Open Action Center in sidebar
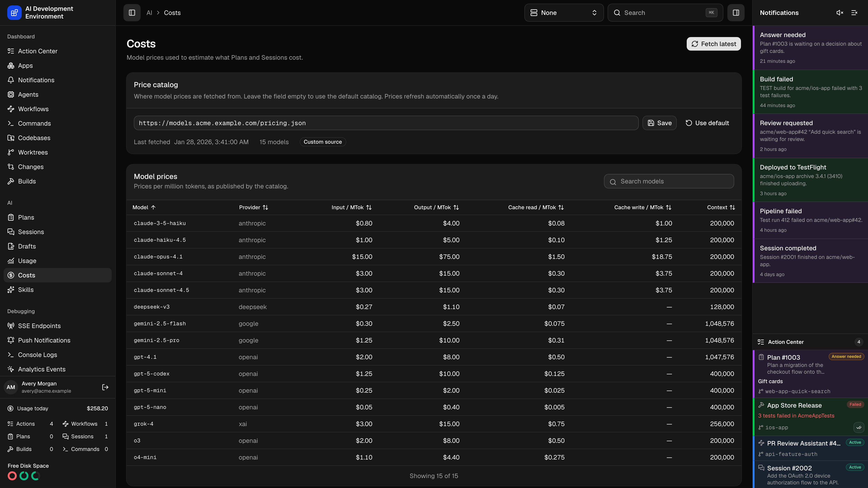Image resolution: width=868 pixels, height=488 pixels. point(58,51)
